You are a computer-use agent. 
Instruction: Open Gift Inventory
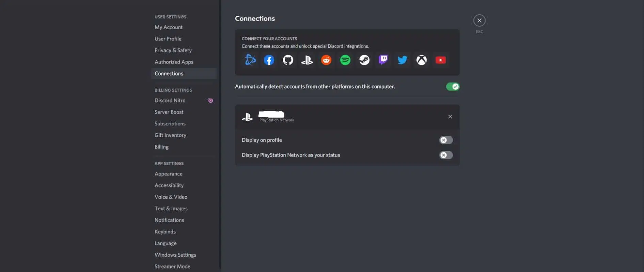[x=184, y=135]
